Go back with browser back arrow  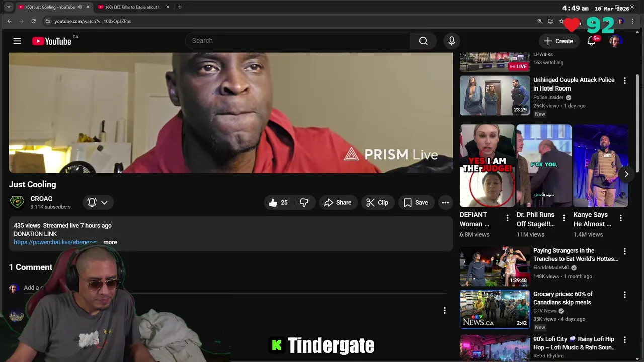click(x=9, y=21)
